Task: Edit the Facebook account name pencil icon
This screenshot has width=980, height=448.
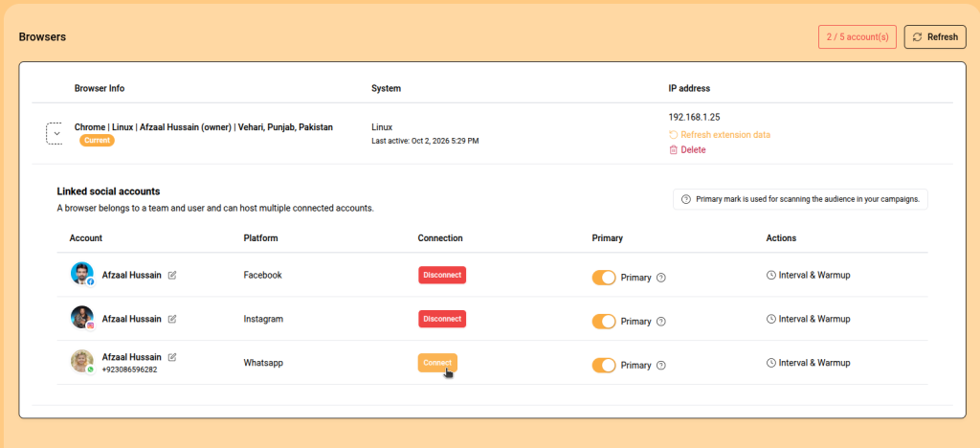Action: point(172,275)
